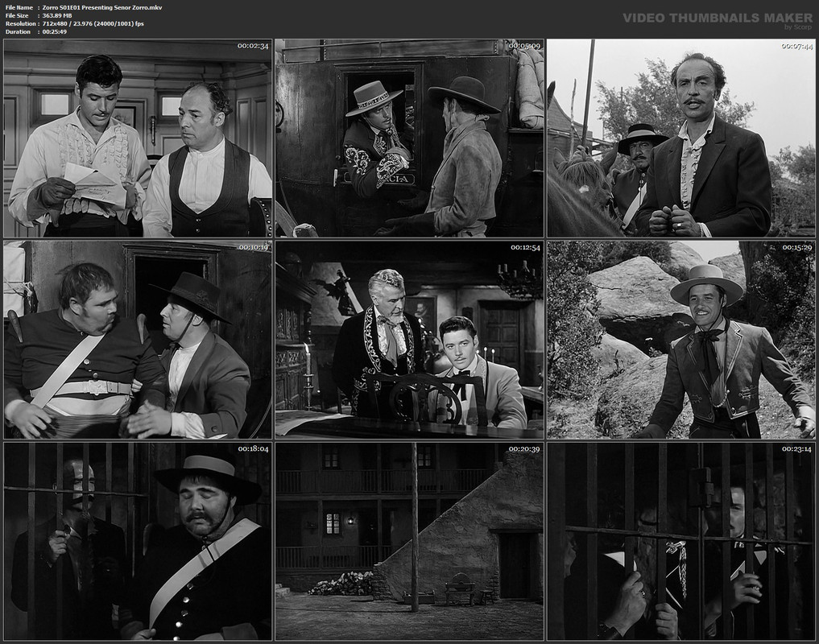The image size is (819, 644).
Task: Click the file name 'Zorro S01E01 Presenting Senor Zorro.mkv'
Action: coord(102,8)
